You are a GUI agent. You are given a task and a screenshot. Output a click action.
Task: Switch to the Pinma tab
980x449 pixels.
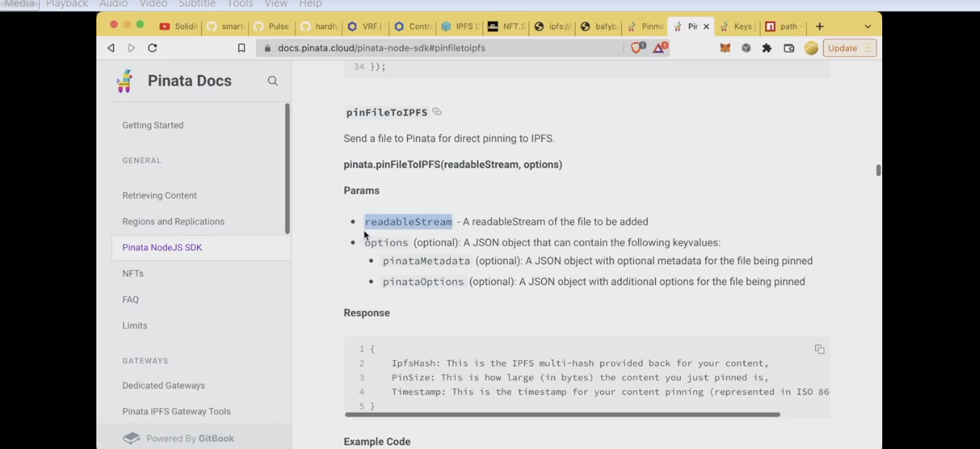[x=645, y=27]
